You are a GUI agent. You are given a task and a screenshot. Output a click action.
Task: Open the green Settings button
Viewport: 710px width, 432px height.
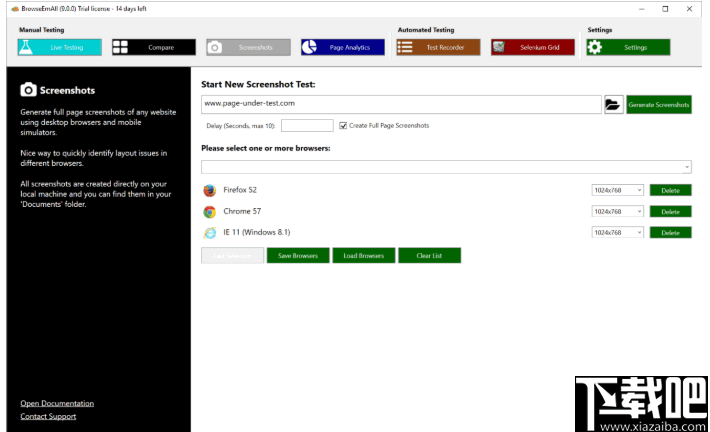[628, 47]
